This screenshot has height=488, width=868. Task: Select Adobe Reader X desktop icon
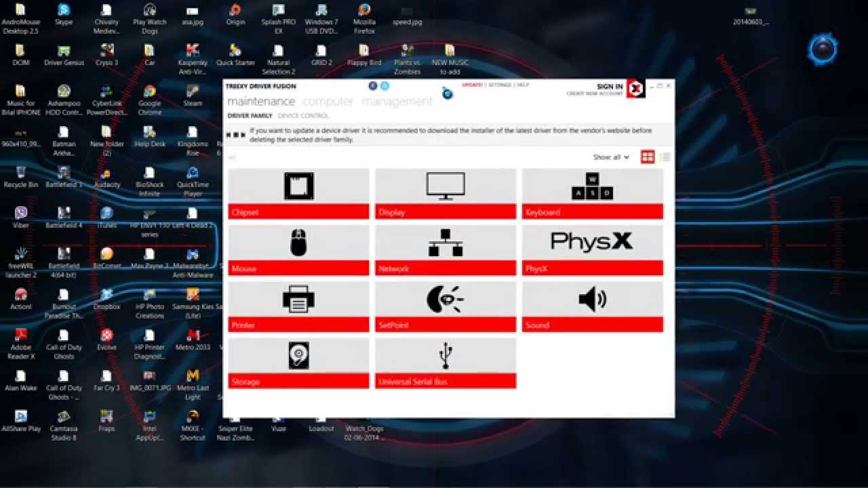click(20, 344)
